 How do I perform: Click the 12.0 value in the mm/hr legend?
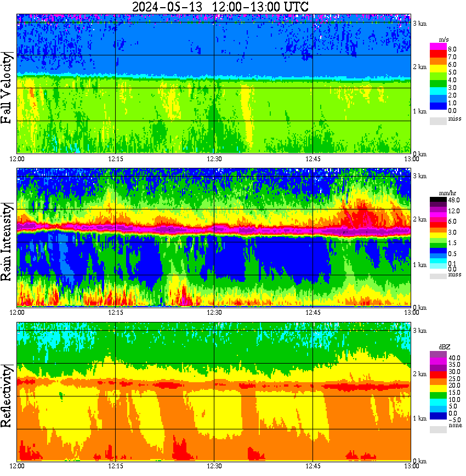[454, 211]
